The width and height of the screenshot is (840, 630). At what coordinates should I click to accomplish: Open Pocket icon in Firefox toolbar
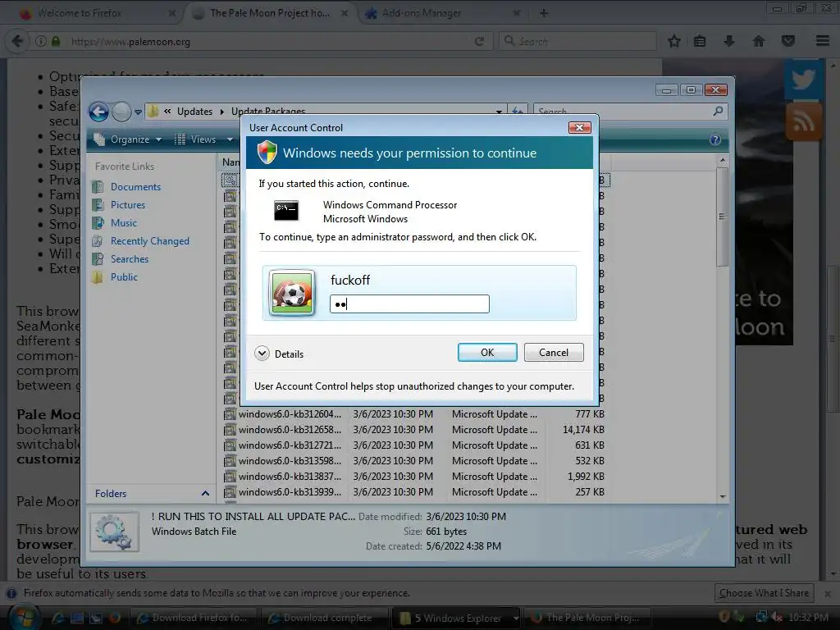point(788,41)
